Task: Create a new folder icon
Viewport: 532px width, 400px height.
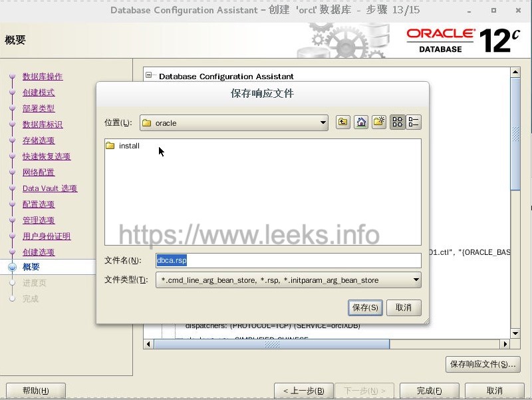Action: (379, 122)
